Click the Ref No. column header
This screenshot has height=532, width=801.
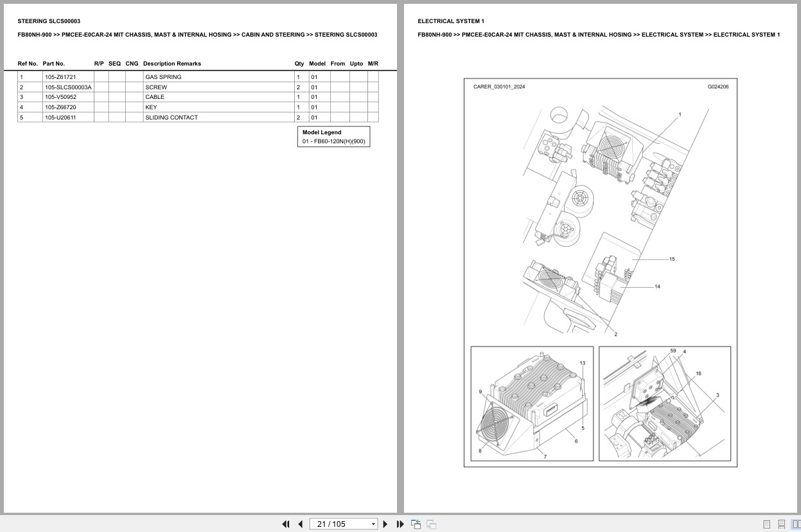click(28, 64)
